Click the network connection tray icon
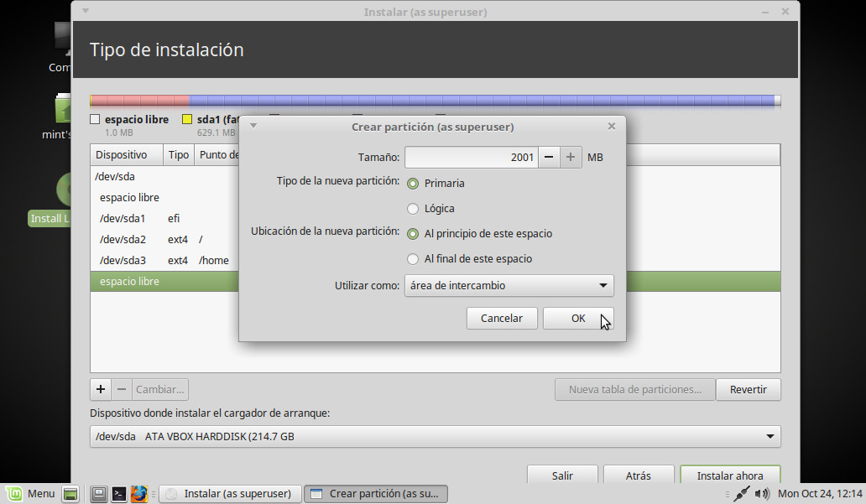The image size is (866, 504). pos(741,494)
